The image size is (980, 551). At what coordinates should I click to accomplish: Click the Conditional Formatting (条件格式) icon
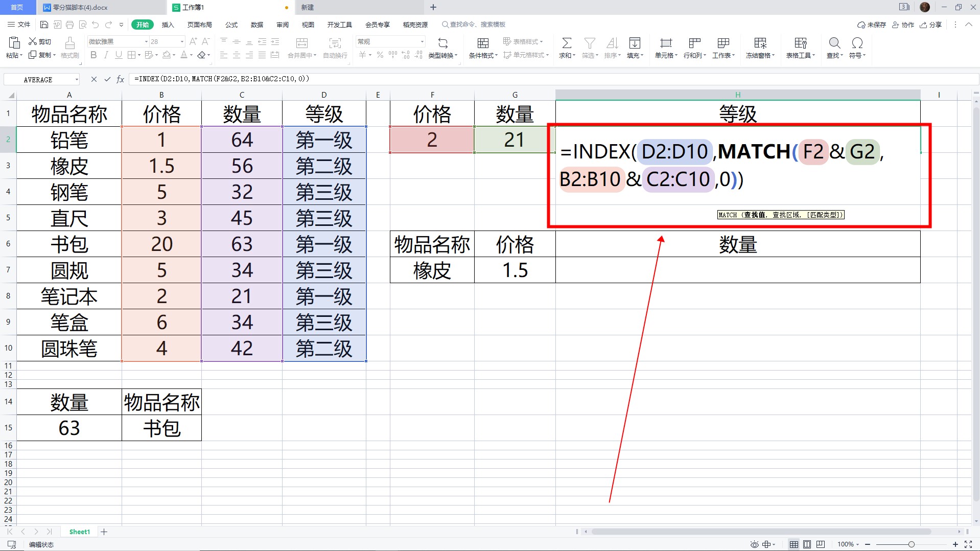click(x=482, y=43)
